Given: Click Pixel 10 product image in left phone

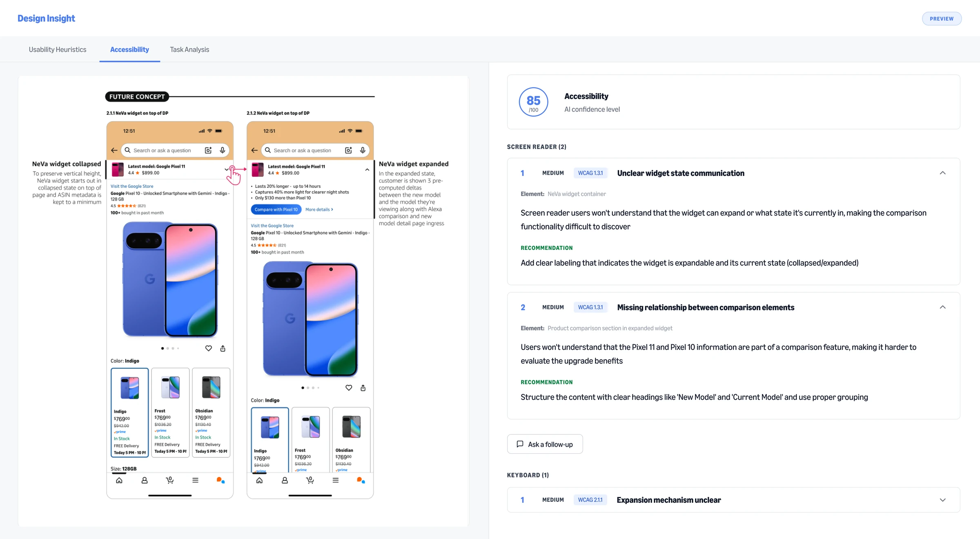Looking at the screenshot, I should tap(170, 280).
